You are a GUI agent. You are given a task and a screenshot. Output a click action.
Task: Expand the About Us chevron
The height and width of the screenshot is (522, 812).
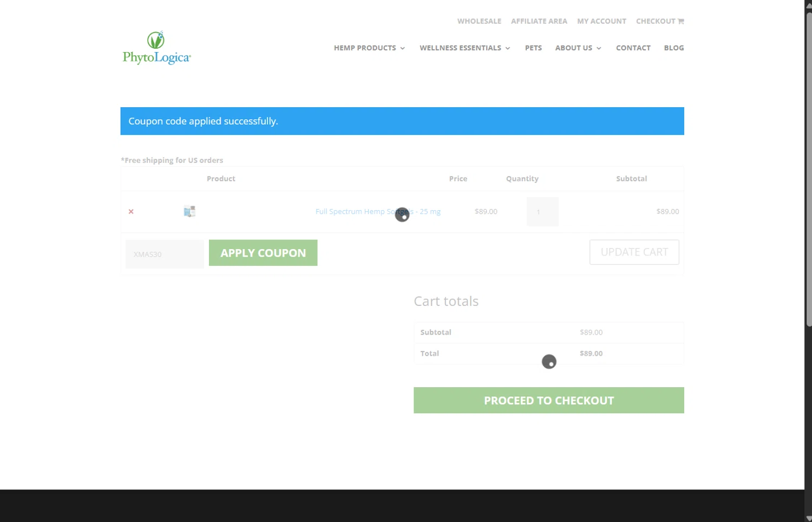(x=599, y=48)
